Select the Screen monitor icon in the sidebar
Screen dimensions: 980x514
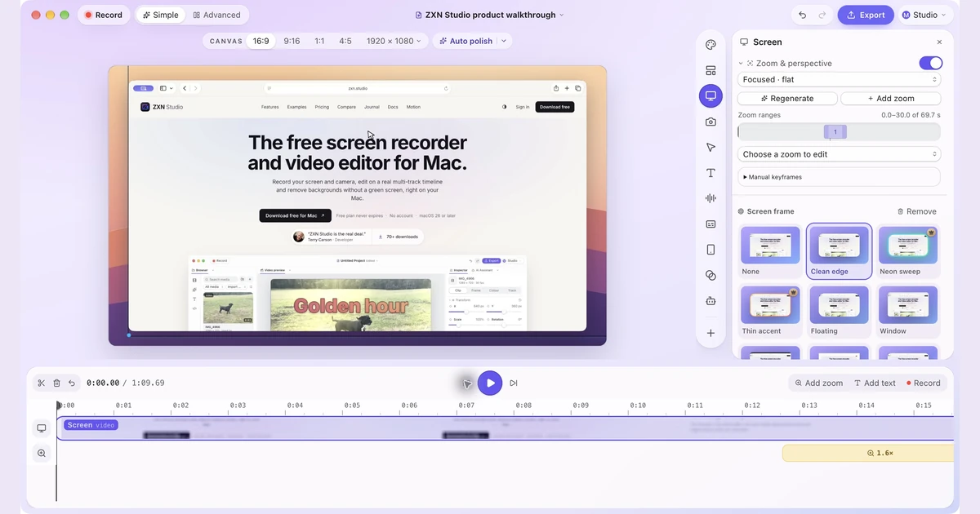[710, 96]
